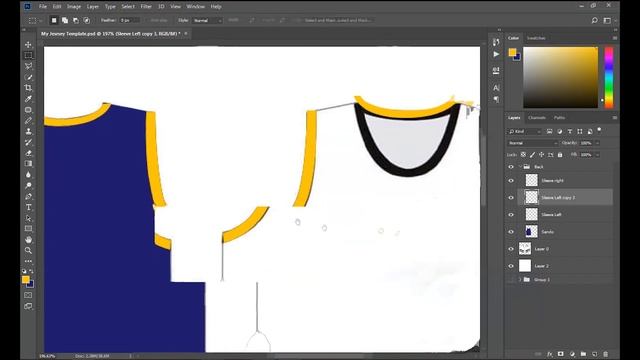Click the New selection mode icon
This screenshot has height=360, width=640.
coord(54,20)
